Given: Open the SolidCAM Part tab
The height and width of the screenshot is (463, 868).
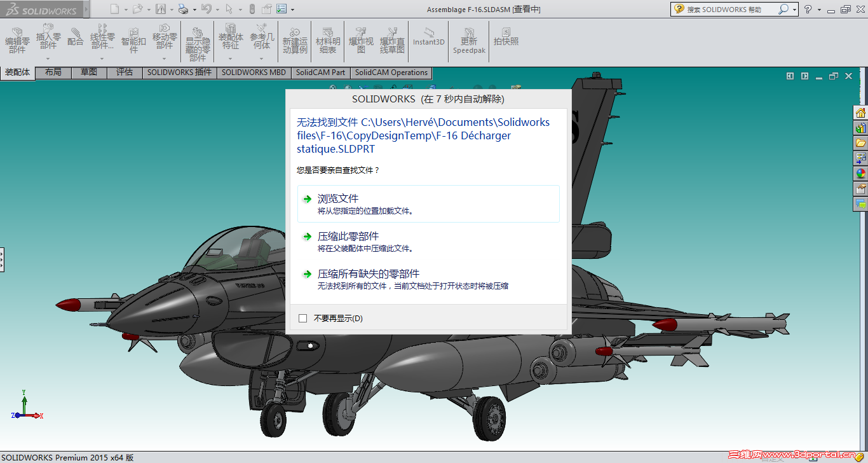Looking at the screenshot, I should pyautogui.click(x=321, y=73).
